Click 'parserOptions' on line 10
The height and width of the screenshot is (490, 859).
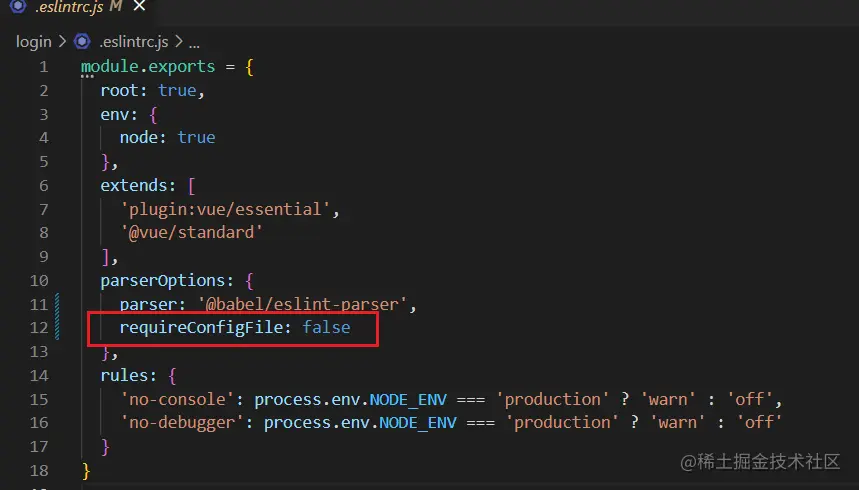coord(163,281)
